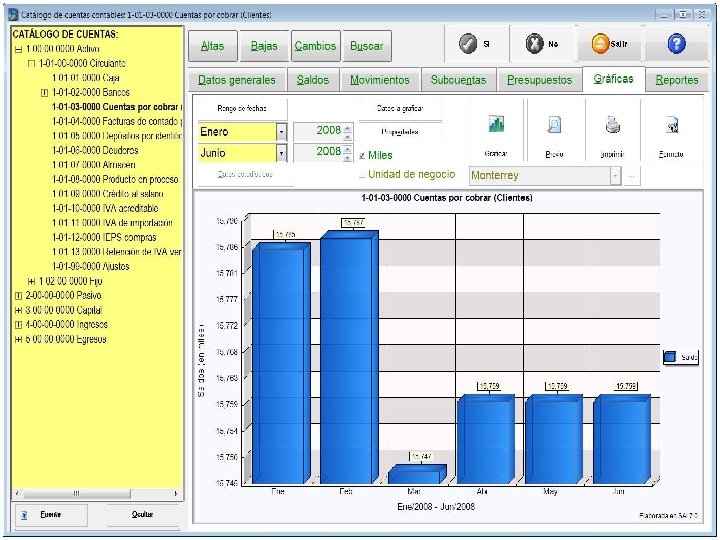Click the start year 2008 field
Screen dimensions: 720x540
(x=318, y=131)
